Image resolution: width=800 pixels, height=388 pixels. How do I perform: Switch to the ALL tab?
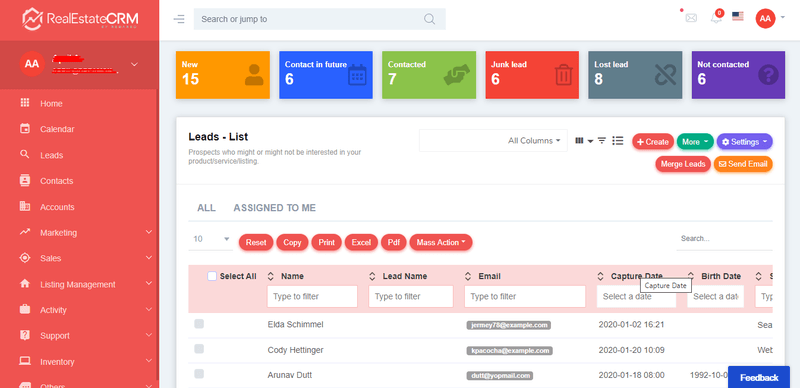206,208
